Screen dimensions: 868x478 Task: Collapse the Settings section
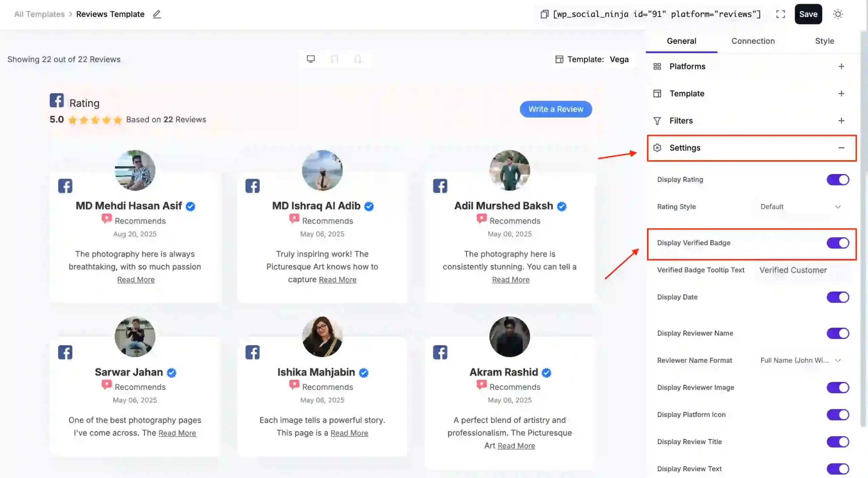[842, 148]
